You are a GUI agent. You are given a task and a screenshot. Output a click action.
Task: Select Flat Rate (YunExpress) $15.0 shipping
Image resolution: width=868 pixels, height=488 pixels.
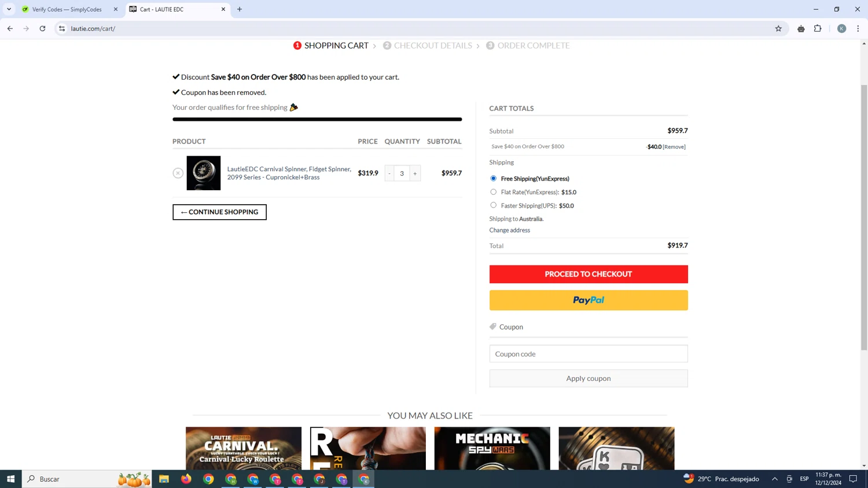coord(493,192)
